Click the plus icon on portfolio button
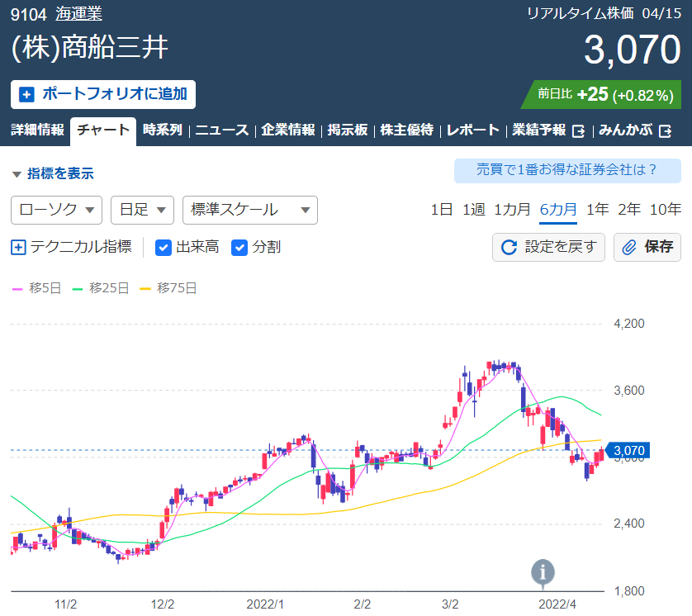The width and height of the screenshot is (692, 616). [26, 94]
